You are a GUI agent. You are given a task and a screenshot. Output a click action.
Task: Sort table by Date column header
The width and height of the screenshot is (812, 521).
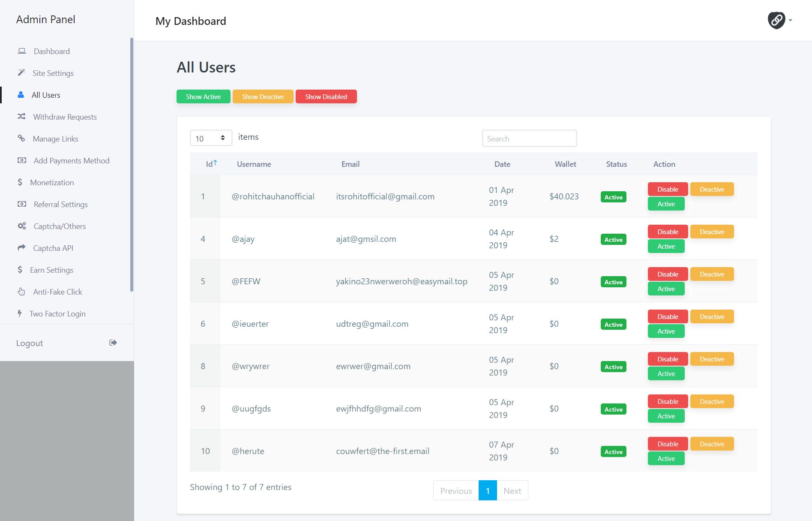(x=502, y=164)
